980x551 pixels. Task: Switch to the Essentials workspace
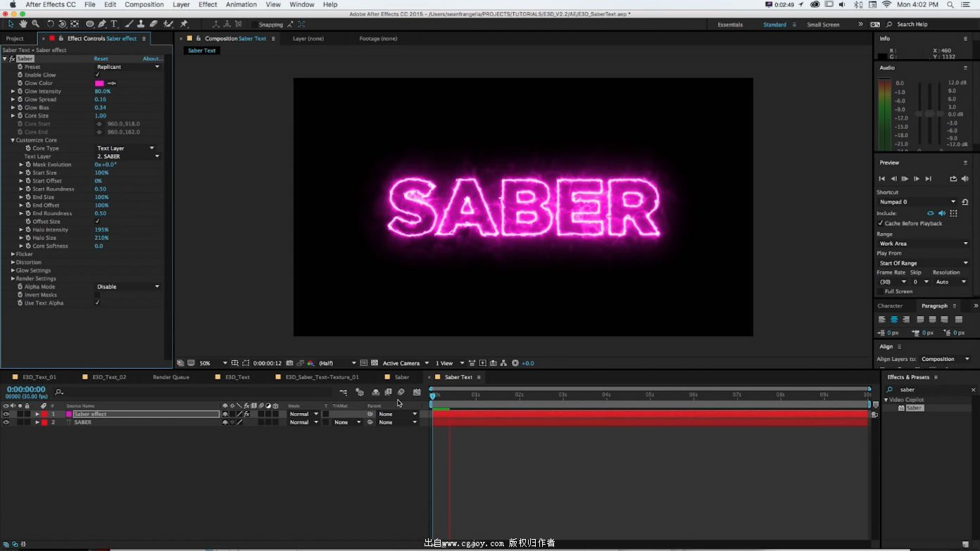pos(730,25)
